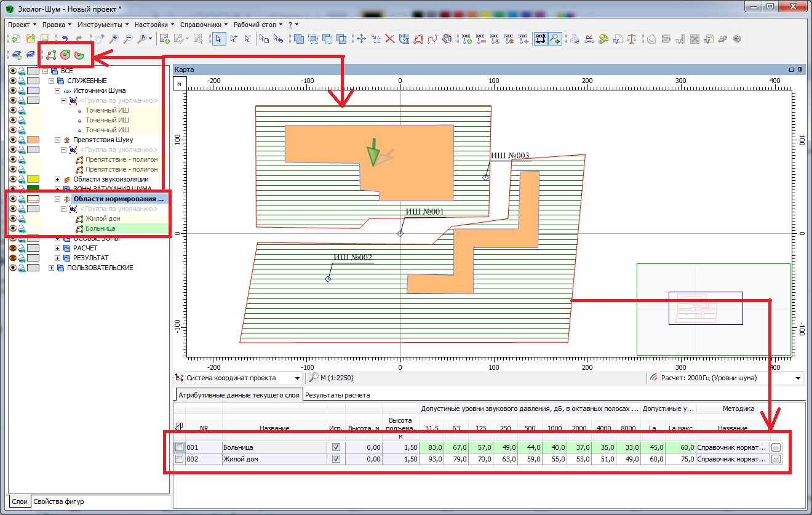Tick the selection checkbox for row 002
This screenshot has width=812, height=515.
click(179, 459)
